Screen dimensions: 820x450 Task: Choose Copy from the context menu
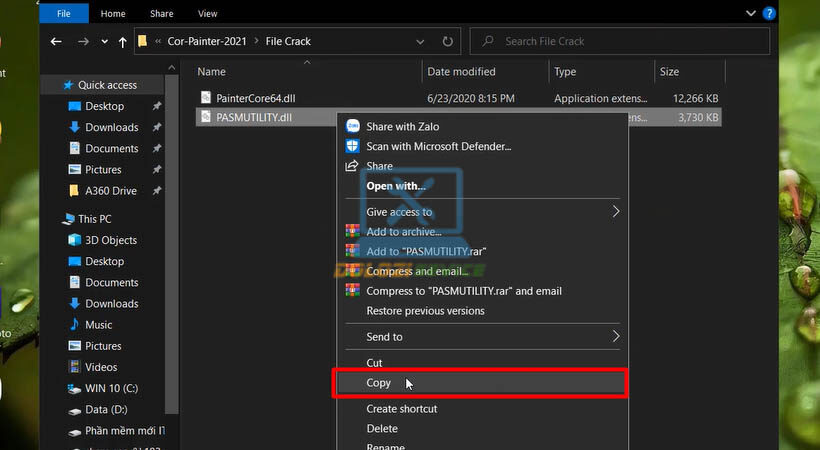(379, 383)
